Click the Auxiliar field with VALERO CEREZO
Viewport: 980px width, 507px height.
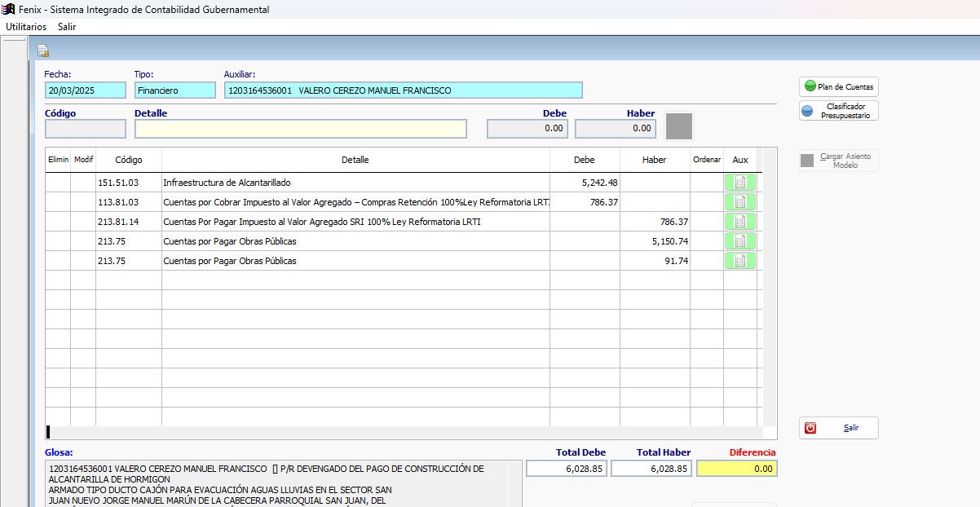403,90
